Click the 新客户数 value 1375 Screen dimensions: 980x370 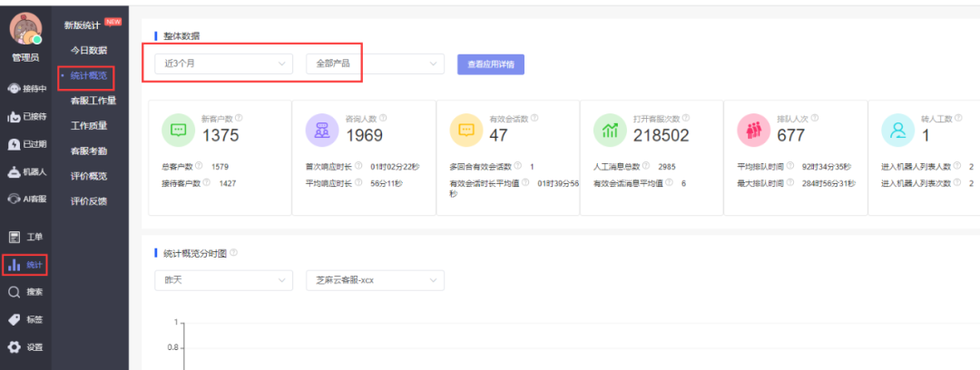(220, 135)
